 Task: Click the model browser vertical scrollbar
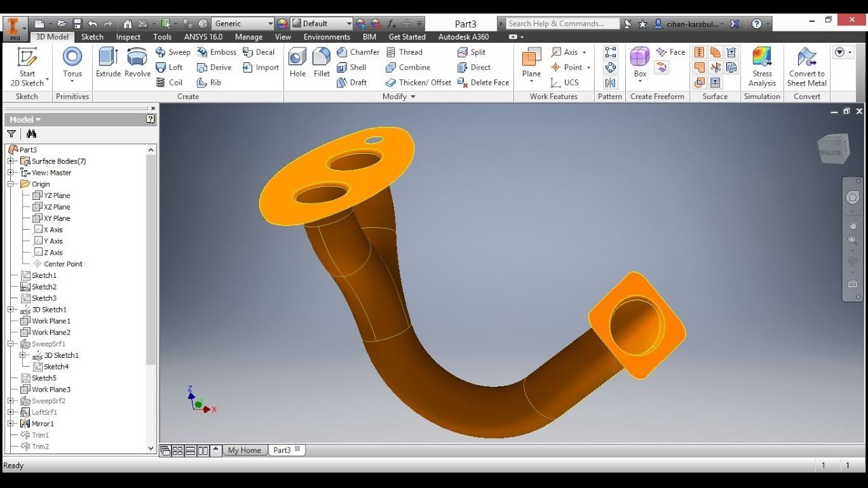(x=151, y=260)
